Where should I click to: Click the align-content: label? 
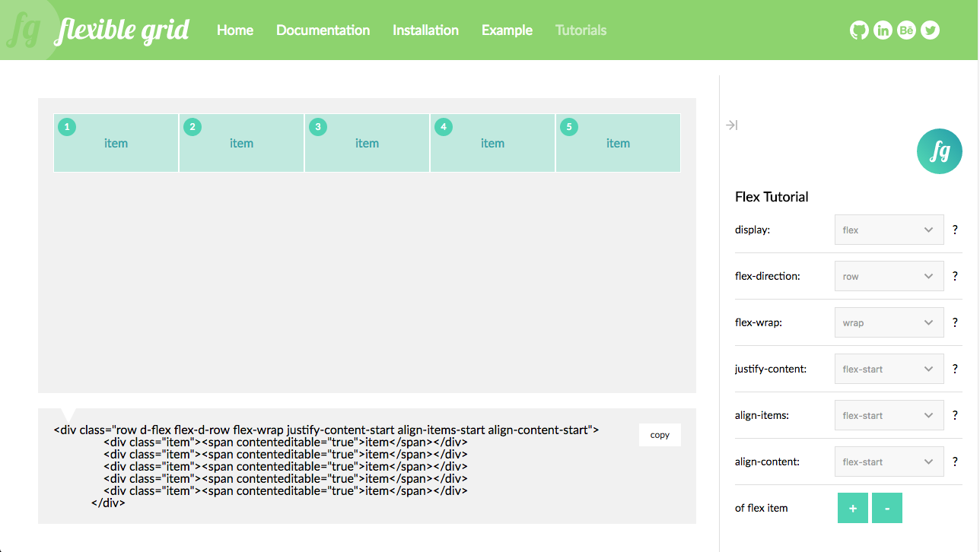767,462
